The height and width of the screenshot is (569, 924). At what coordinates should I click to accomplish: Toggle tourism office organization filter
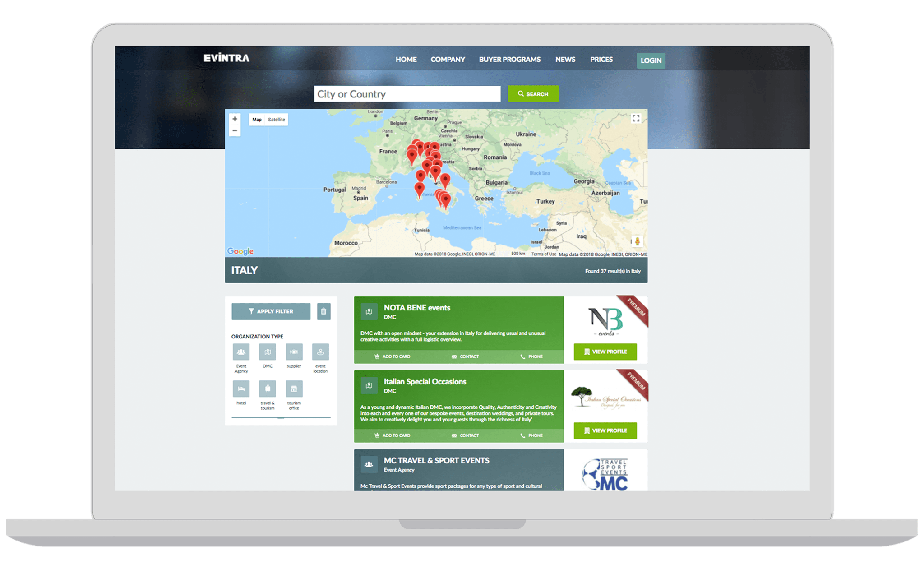click(x=294, y=389)
